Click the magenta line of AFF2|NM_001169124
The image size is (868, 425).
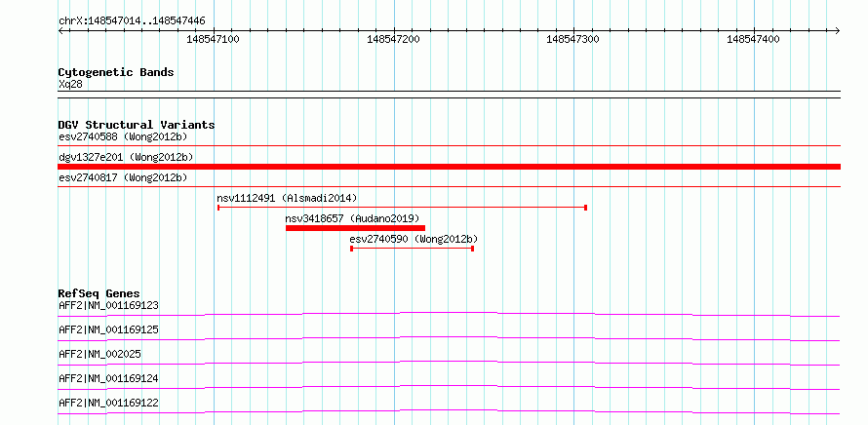coord(449,387)
